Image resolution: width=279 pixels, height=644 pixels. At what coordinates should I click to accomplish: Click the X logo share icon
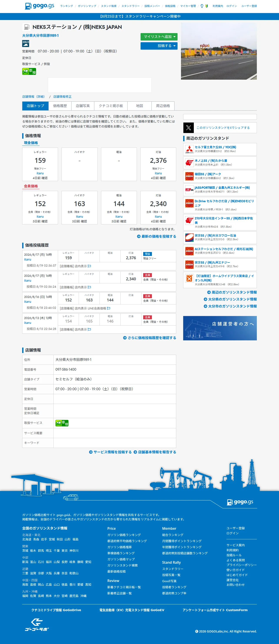pyautogui.click(x=188, y=128)
